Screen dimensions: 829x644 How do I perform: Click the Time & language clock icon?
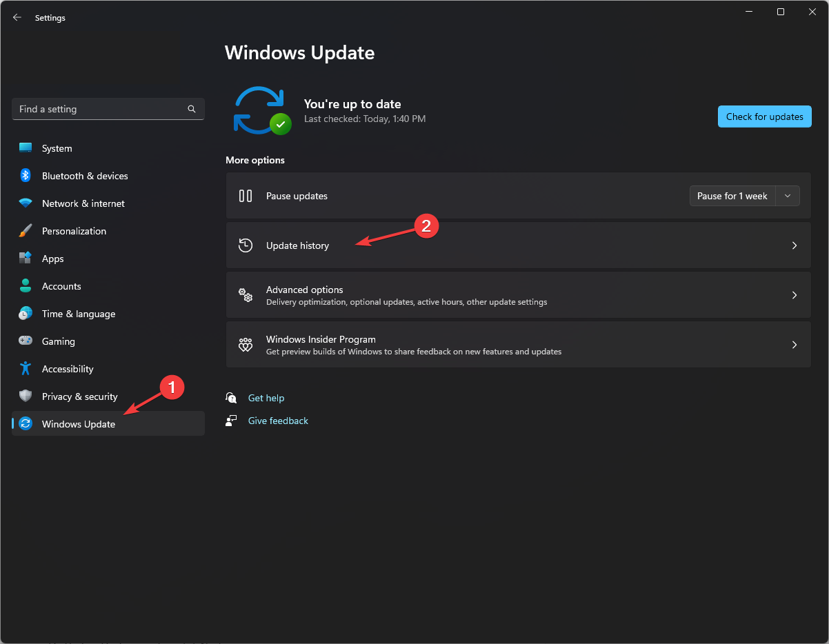click(x=25, y=313)
